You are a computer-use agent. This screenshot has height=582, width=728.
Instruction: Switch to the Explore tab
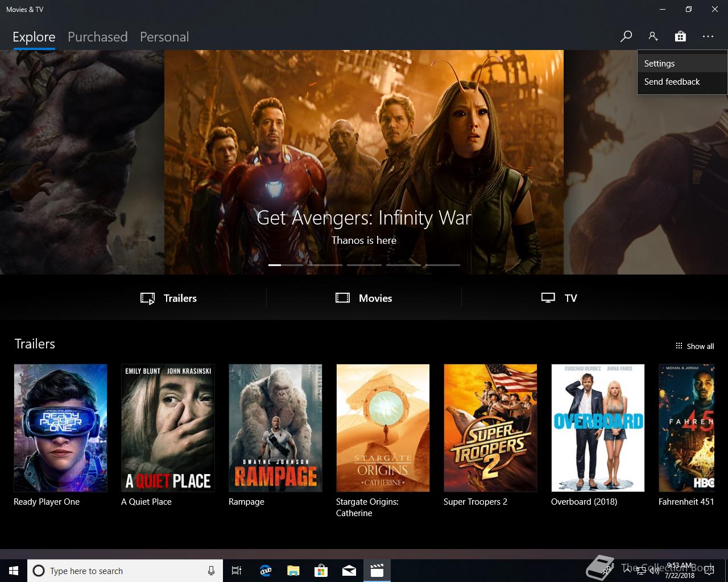click(34, 37)
